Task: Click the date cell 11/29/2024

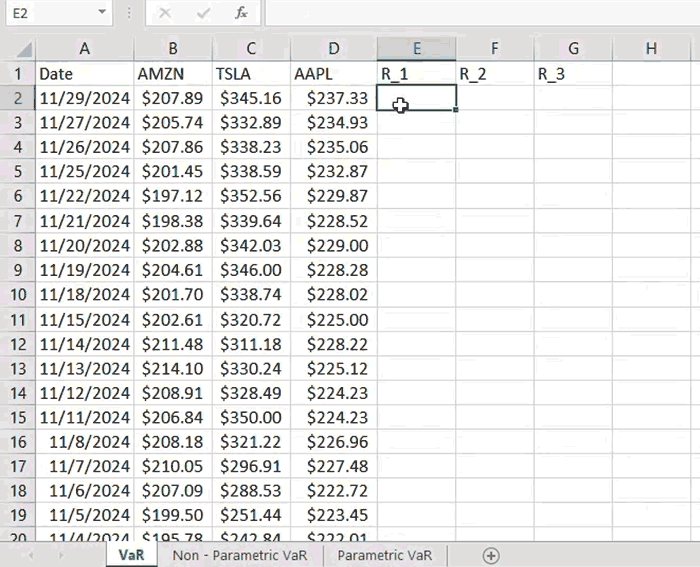Action: tap(84, 98)
